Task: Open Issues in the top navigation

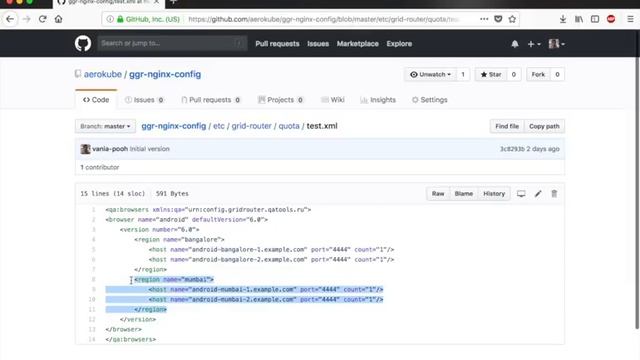Action: coord(318,44)
